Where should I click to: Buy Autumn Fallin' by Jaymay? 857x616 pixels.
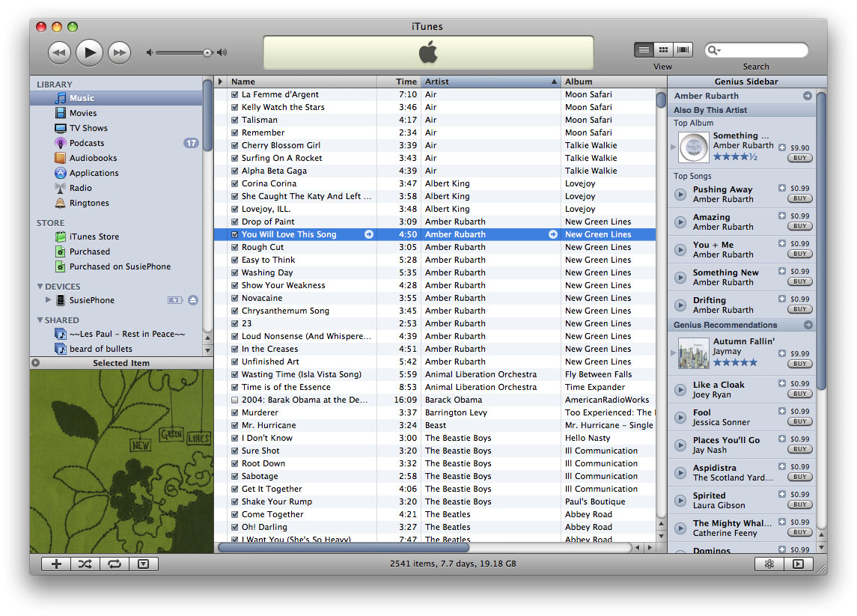tap(799, 364)
